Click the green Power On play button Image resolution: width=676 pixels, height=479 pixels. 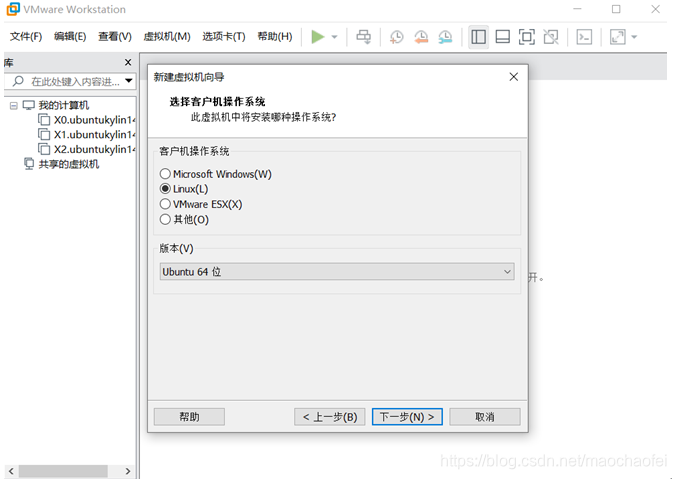click(x=318, y=37)
